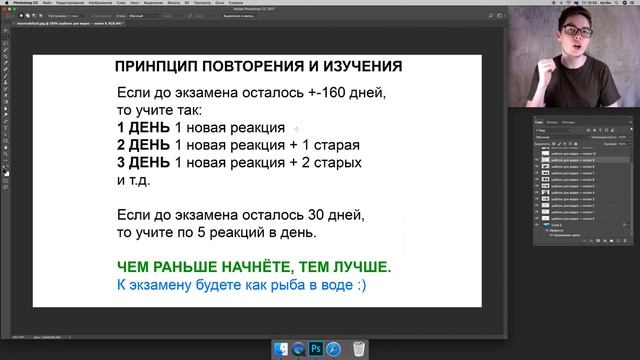Select the Clone Stamp tool

(x=6, y=82)
